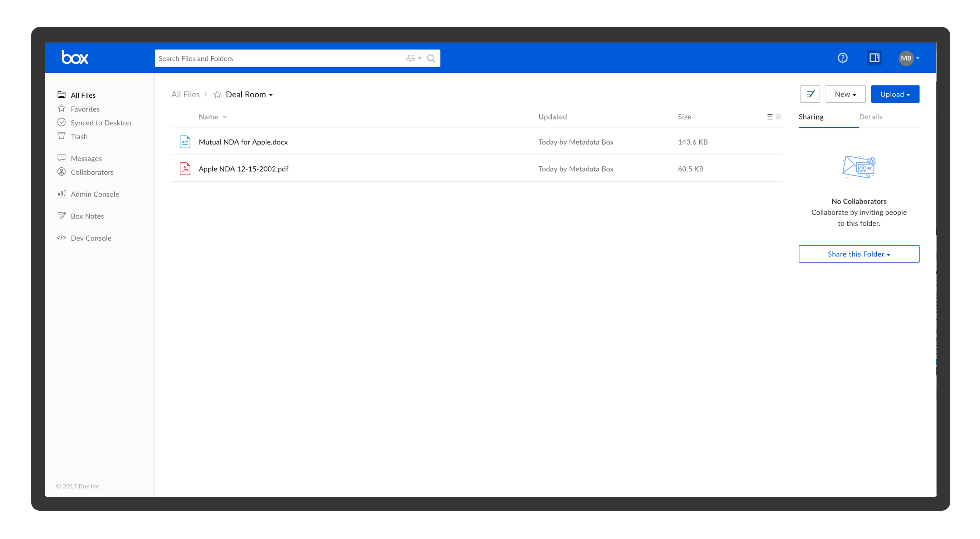Click the Dev Console code icon
This screenshot has height=539, width=980.
tap(61, 237)
